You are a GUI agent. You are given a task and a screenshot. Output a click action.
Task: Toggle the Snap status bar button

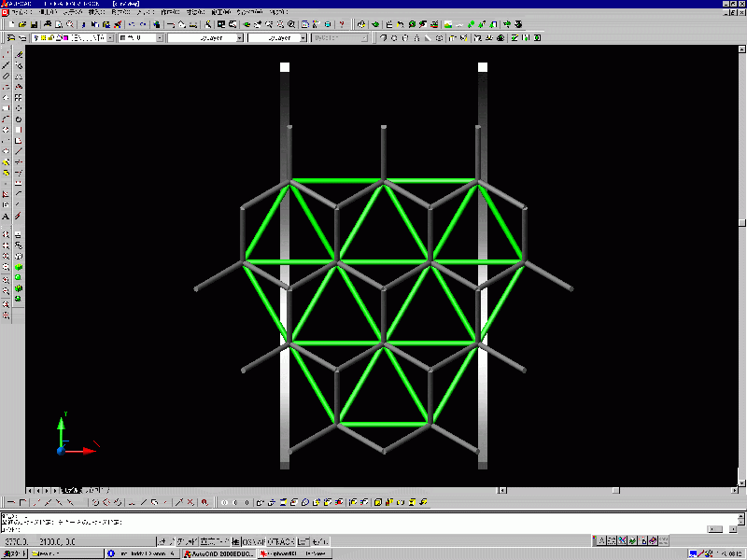tap(166, 541)
